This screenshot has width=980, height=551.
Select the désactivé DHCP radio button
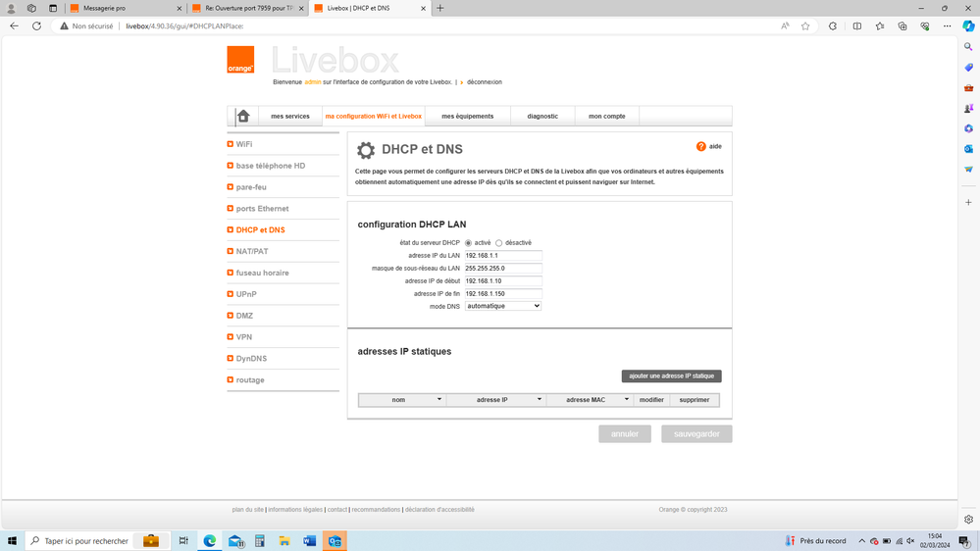499,243
